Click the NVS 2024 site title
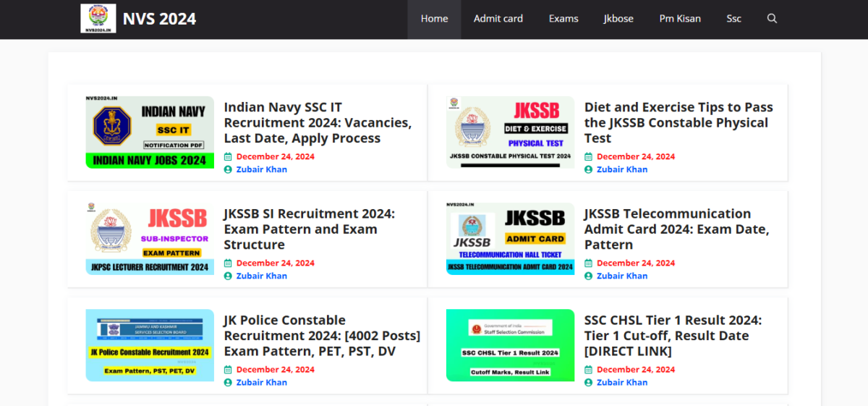The image size is (868, 406). [159, 19]
